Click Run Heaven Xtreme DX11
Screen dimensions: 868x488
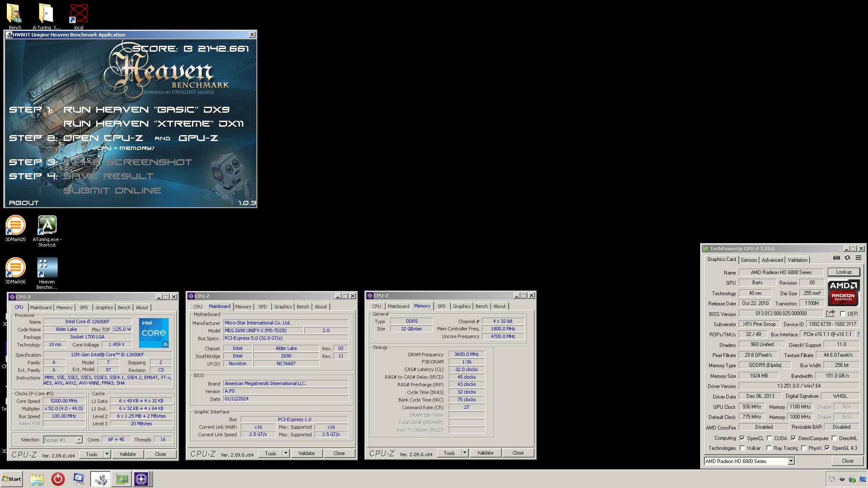click(x=153, y=124)
